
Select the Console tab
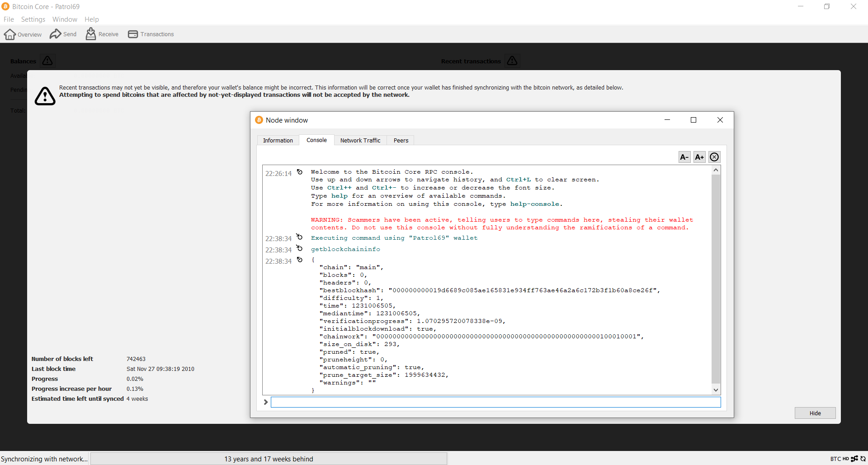(x=316, y=140)
